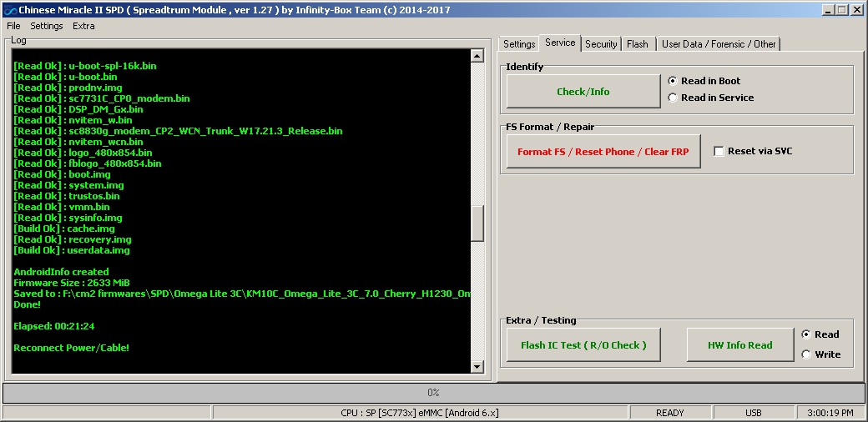Screen dimensions: 868x422
Task: Click 'Reconnect Power/Cable!' log line
Action: pos(72,348)
